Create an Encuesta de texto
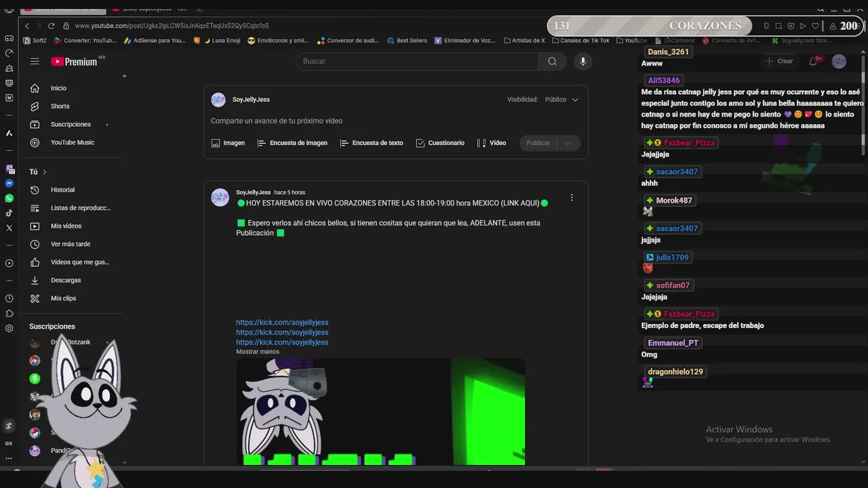Image resolution: width=868 pixels, height=488 pixels. [x=372, y=143]
